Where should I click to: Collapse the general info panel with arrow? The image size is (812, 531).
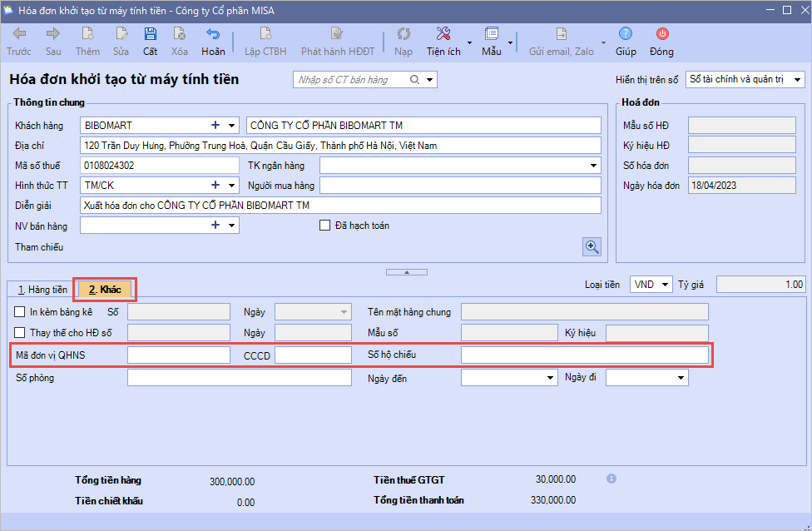406,272
